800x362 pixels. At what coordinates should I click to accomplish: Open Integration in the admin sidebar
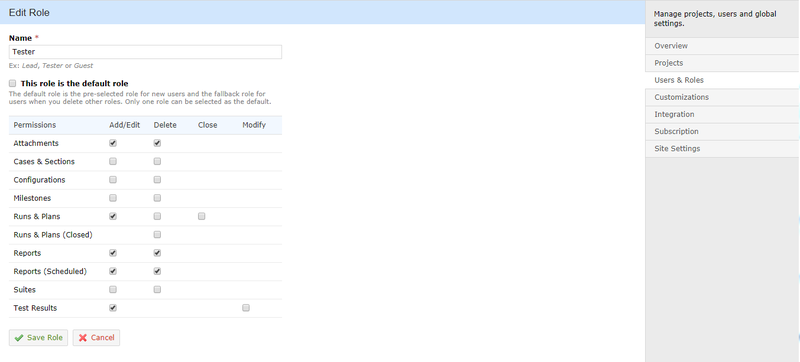click(722, 115)
